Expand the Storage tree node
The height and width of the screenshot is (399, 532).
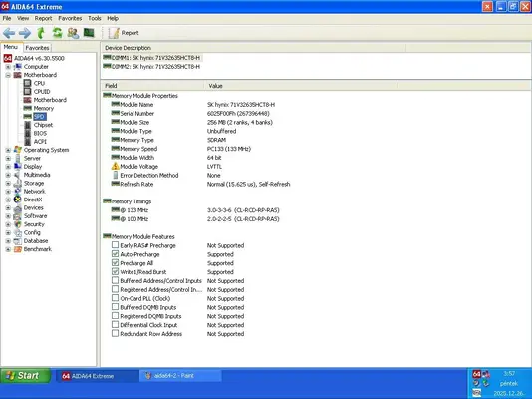click(x=8, y=183)
